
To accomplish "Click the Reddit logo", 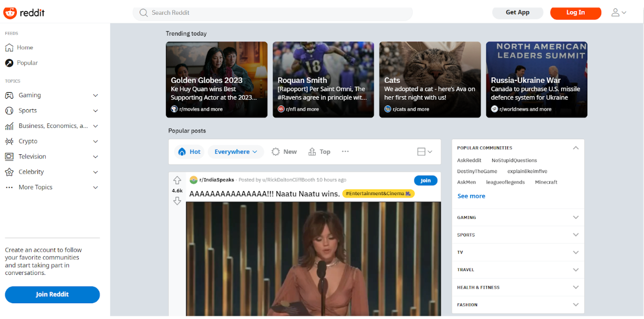I will (24, 13).
